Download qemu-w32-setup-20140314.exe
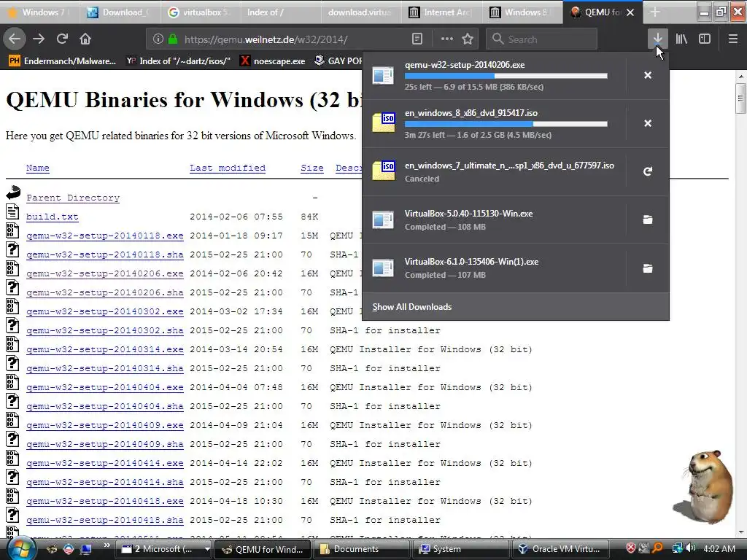 105,349
